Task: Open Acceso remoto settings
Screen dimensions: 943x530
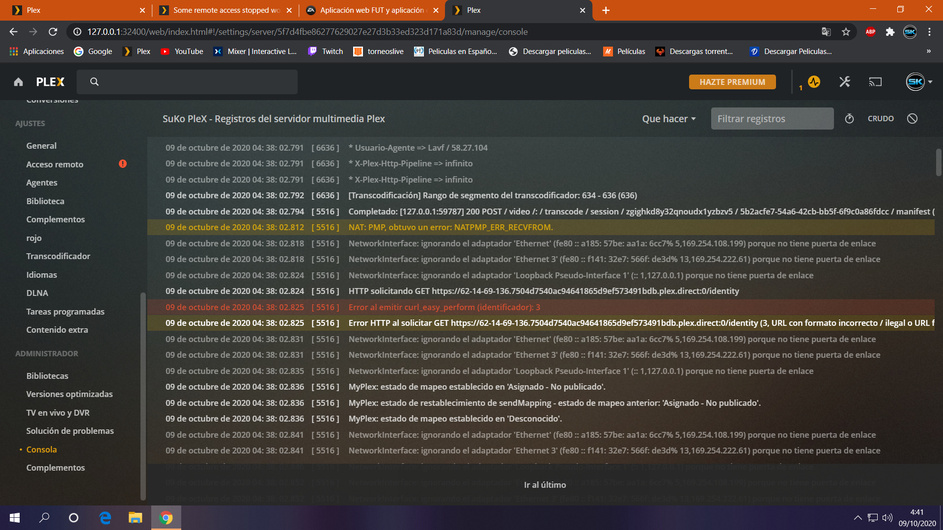Action: click(55, 164)
